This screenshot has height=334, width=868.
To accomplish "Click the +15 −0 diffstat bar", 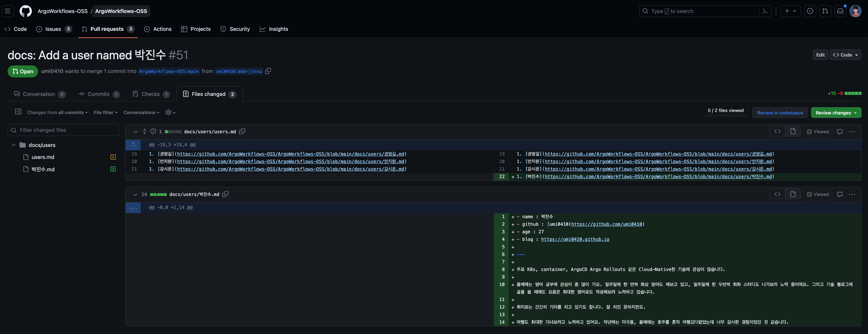I will point(844,93).
